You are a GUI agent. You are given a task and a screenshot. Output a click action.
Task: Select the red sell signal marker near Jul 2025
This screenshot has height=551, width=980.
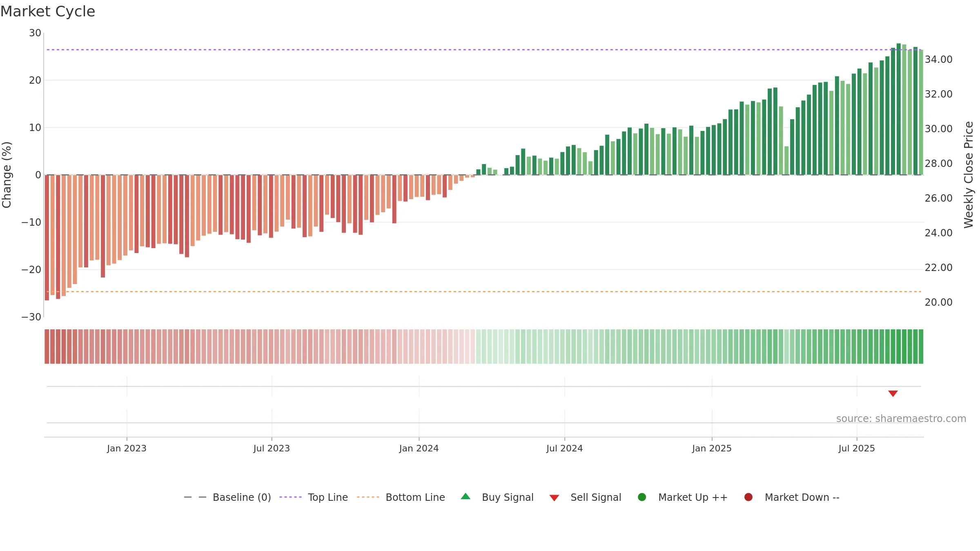[893, 393]
